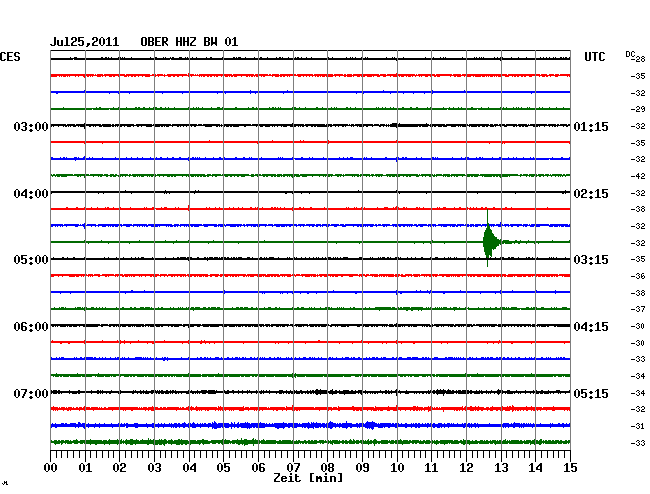650x494 pixels.
Task: Click minute tick label 08
Action: [x=327, y=467]
